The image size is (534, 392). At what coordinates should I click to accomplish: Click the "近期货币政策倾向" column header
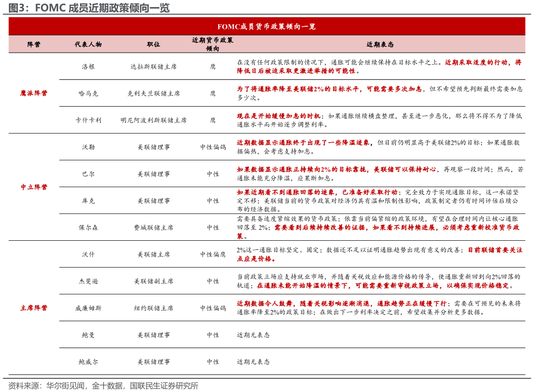click(x=213, y=44)
